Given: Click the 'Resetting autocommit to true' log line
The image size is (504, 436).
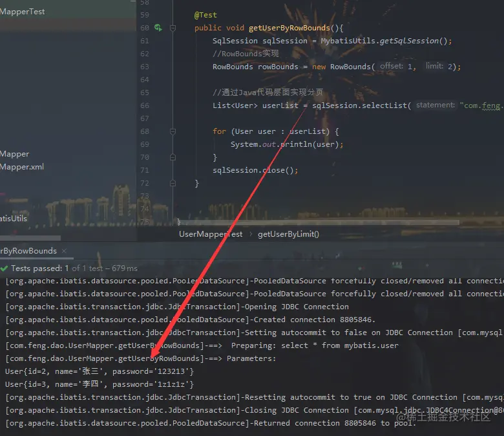Looking at the screenshot, I should click(x=254, y=397).
